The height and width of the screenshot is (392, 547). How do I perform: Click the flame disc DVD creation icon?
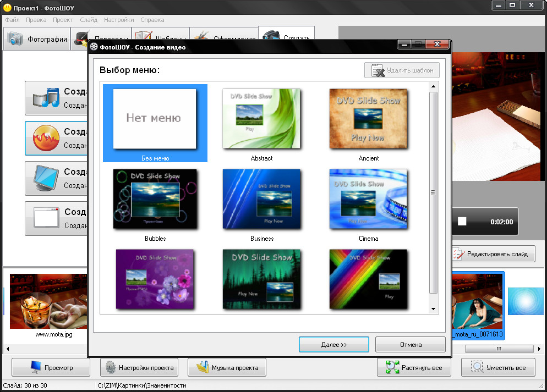point(46,138)
